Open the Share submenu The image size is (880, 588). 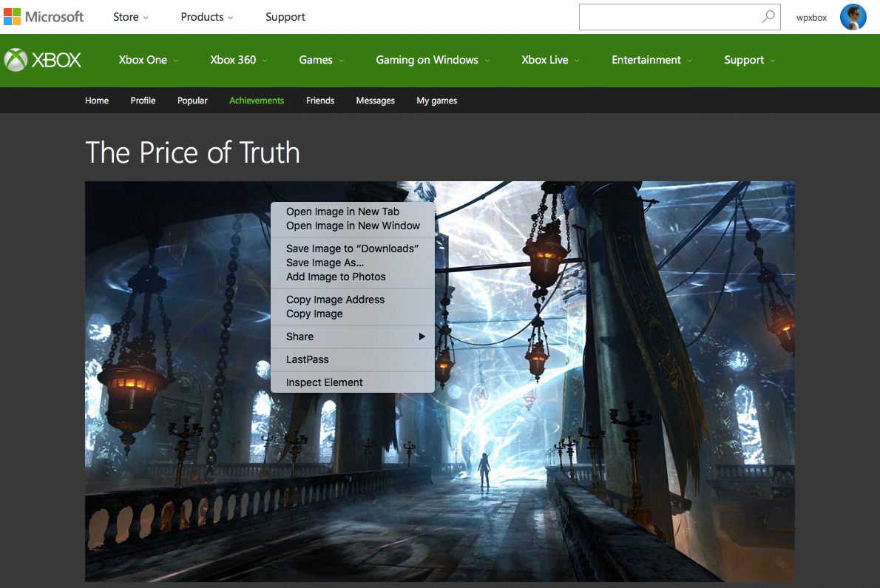coord(353,337)
